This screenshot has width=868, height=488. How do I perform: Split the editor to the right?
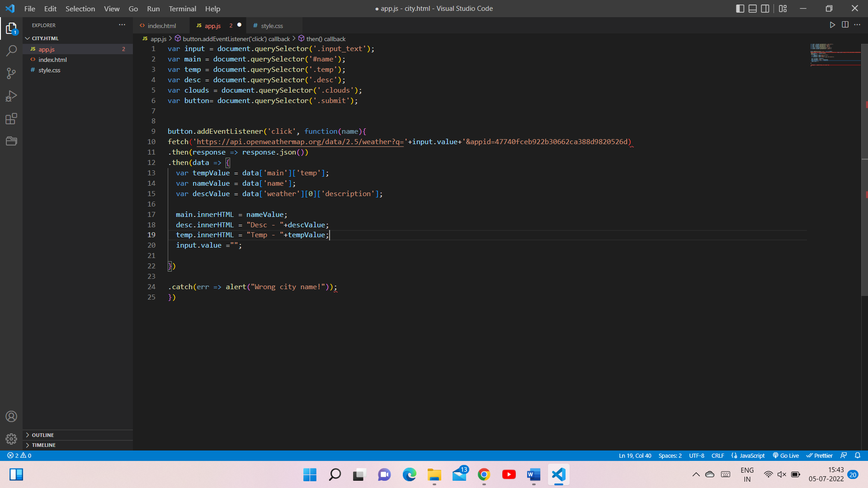tap(845, 25)
